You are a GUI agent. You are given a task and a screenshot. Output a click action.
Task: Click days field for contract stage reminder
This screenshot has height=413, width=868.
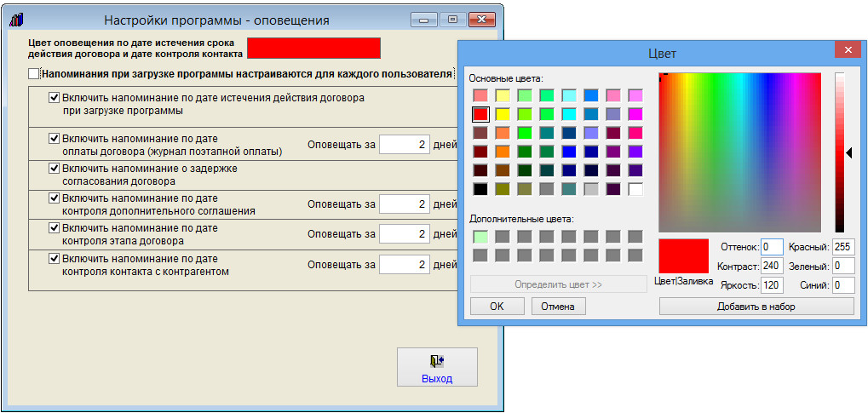point(405,234)
